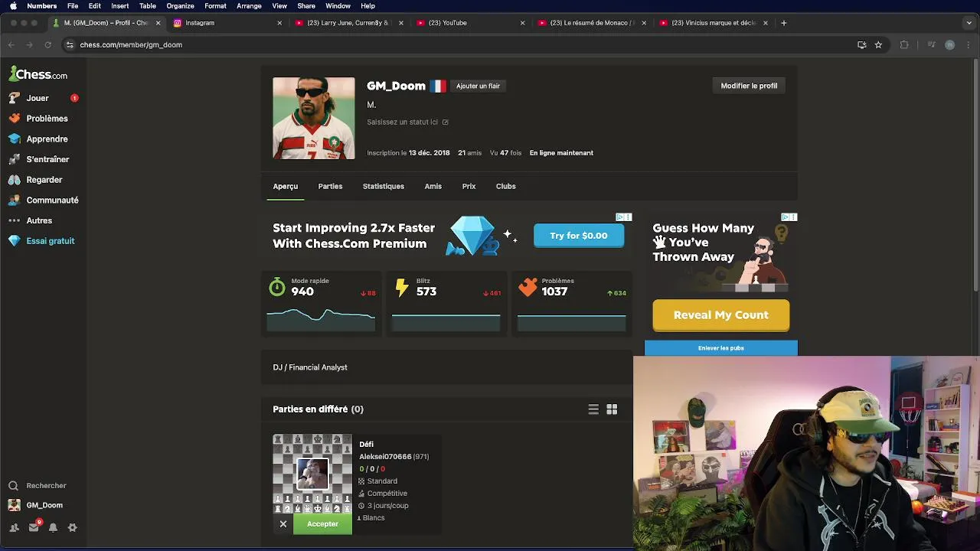
Task: Open Mode rapide 940 rating card
Action: [x=321, y=303]
